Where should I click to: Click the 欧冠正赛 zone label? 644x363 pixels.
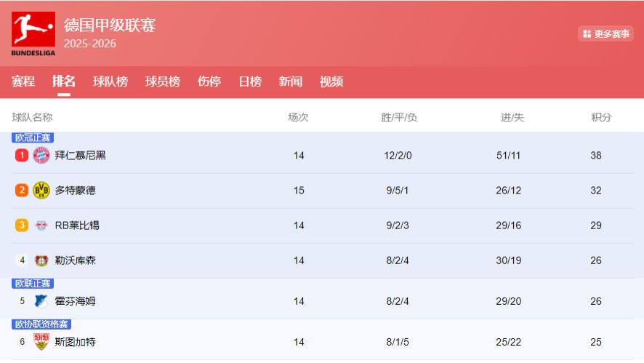pos(33,137)
